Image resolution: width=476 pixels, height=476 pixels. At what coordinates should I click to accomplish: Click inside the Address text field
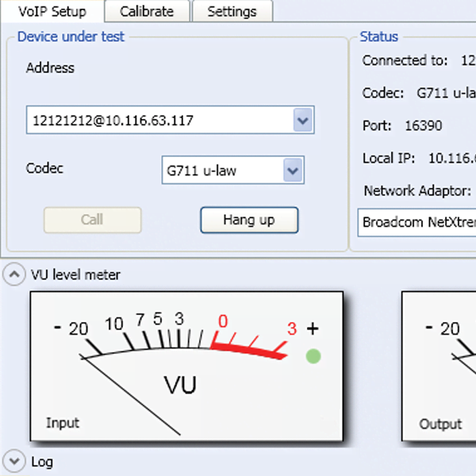click(159, 121)
